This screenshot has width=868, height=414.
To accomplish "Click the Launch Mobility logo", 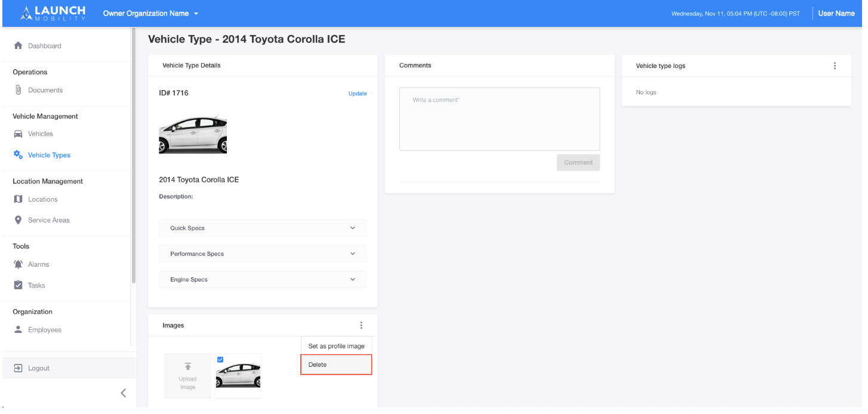I will click(x=53, y=13).
